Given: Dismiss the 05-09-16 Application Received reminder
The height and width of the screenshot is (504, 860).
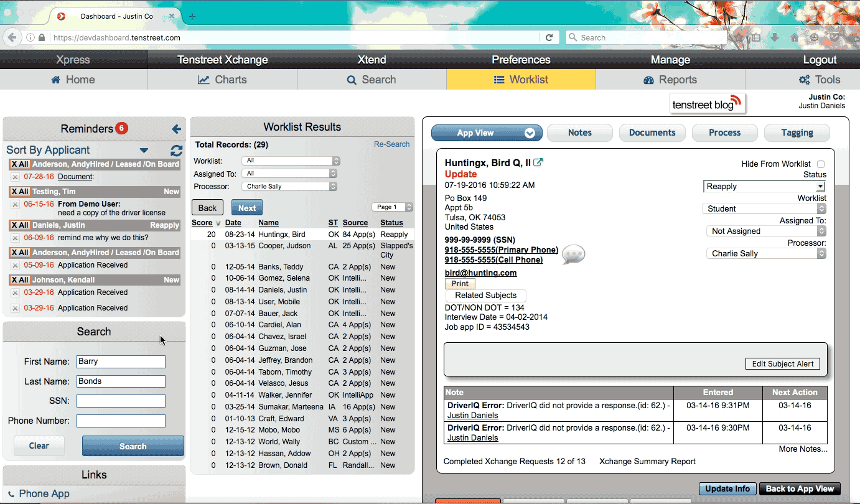Looking at the screenshot, I should tap(16, 265).
